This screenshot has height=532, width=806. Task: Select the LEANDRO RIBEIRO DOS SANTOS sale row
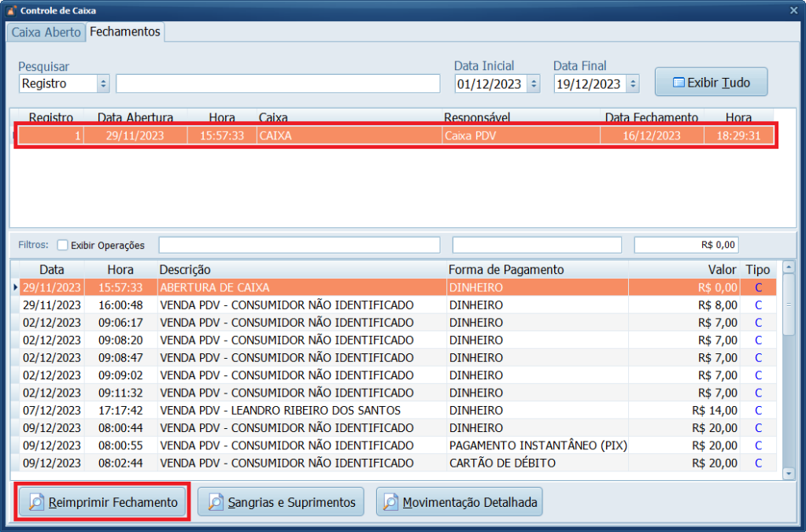click(315, 410)
